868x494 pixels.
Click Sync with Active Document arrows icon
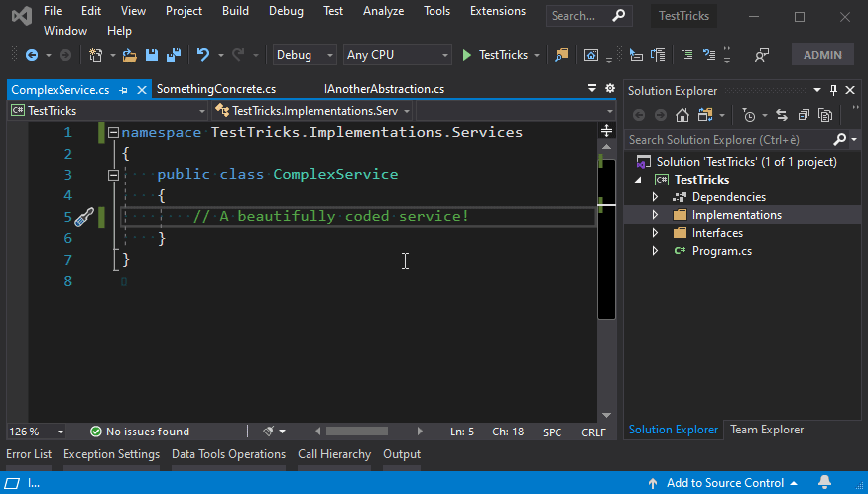coord(782,115)
